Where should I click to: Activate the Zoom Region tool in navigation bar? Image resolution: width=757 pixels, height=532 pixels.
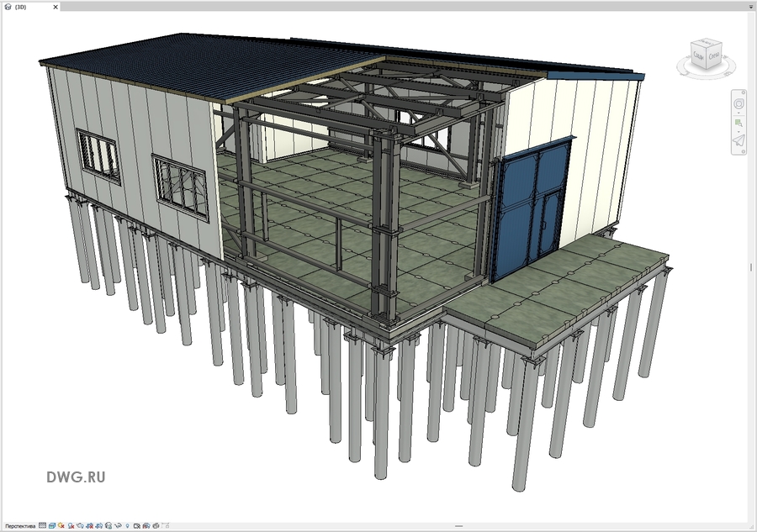click(738, 123)
